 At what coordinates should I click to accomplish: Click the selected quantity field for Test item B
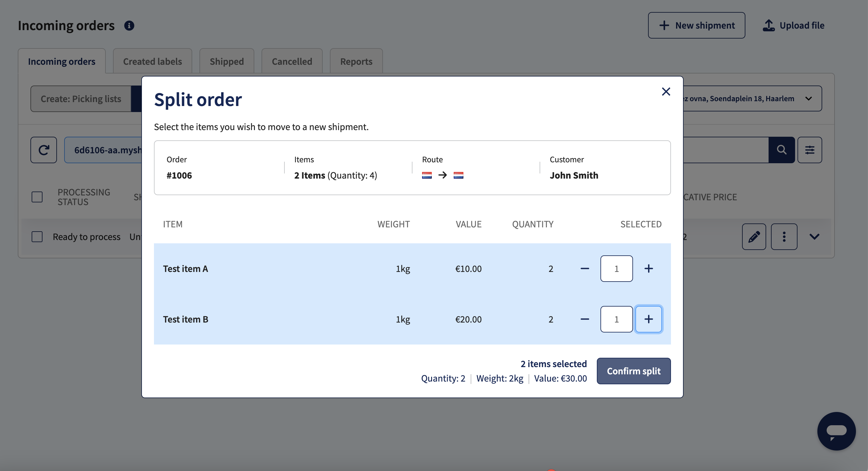pos(616,319)
